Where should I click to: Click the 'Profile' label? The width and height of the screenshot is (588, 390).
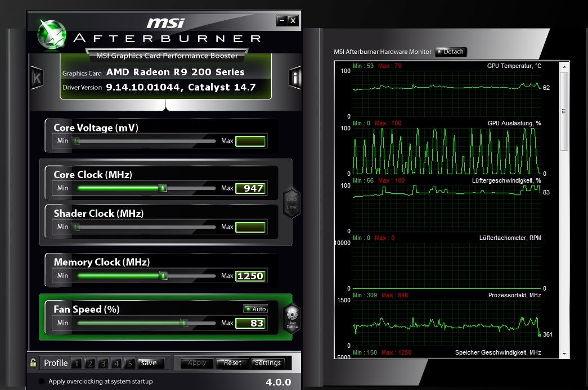click(x=56, y=362)
